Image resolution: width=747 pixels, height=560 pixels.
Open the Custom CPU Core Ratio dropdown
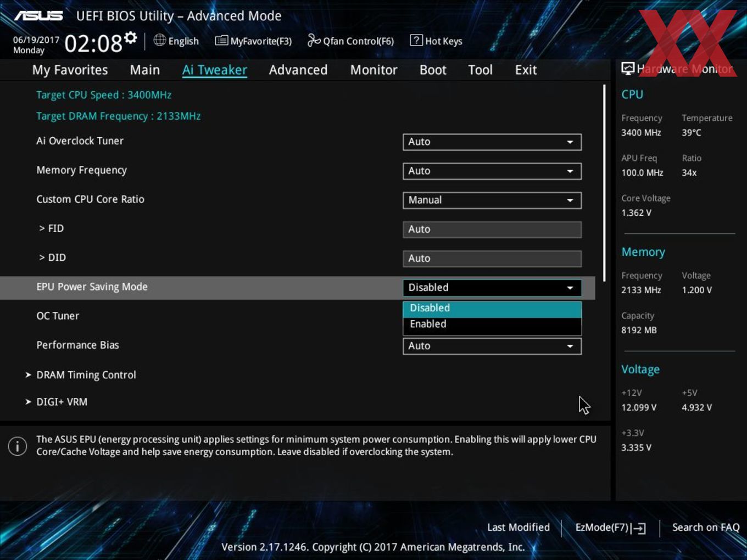492,200
